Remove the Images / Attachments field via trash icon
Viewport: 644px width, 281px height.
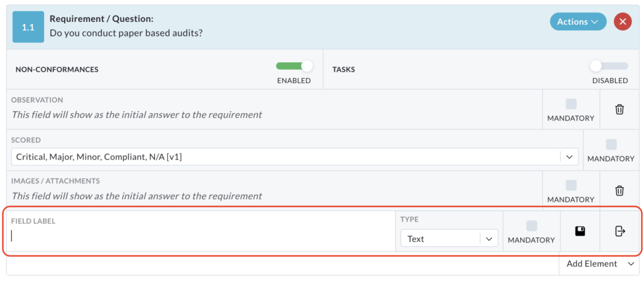click(619, 190)
